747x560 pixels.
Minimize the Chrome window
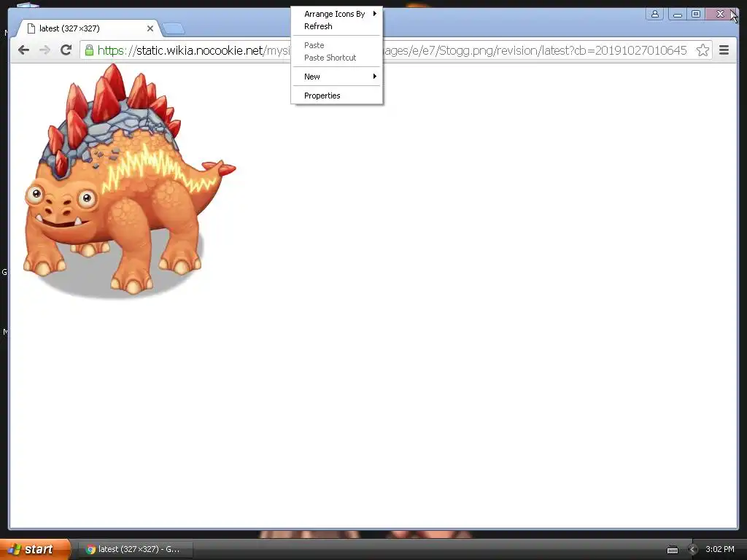click(x=677, y=14)
